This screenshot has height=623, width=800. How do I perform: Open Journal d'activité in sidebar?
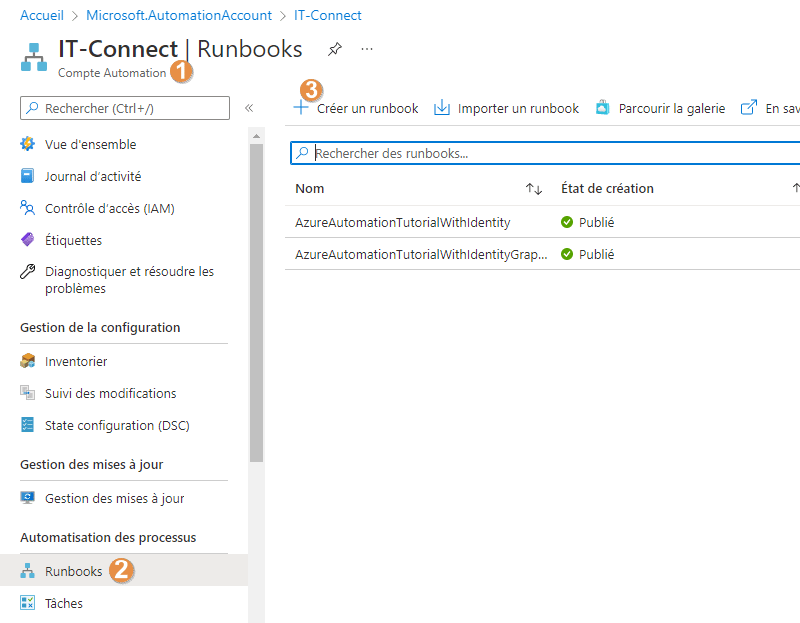click(x=92, y=176)
